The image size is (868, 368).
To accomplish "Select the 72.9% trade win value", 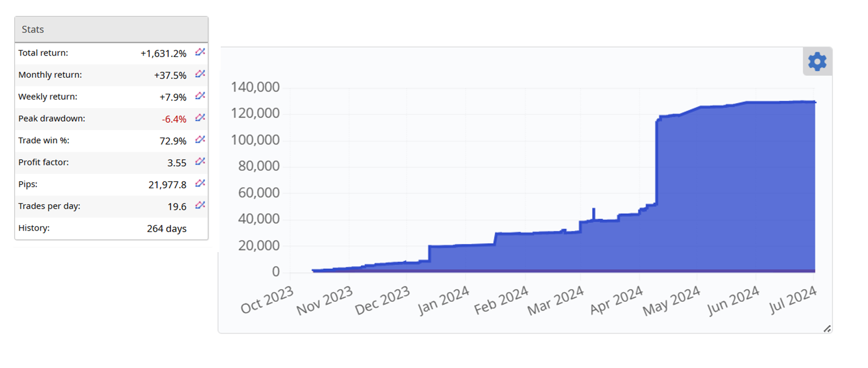I will coord(173,141).
